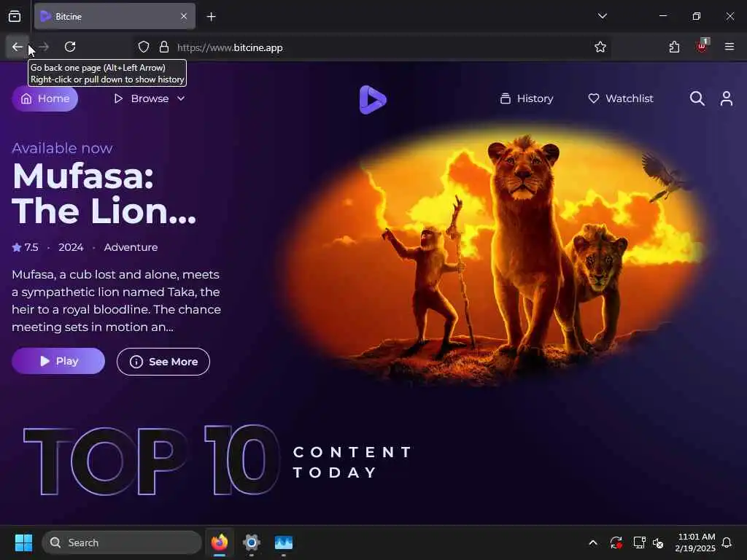
Task: Open the tracking protection shield icon
Action: [x=144, y=47]
